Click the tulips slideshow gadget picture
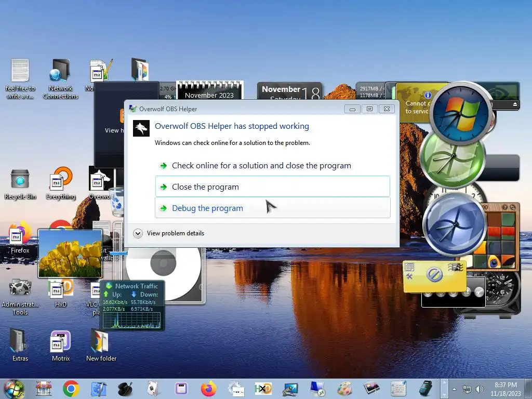This screenshot has width=532, height=399. pos(70,253)
